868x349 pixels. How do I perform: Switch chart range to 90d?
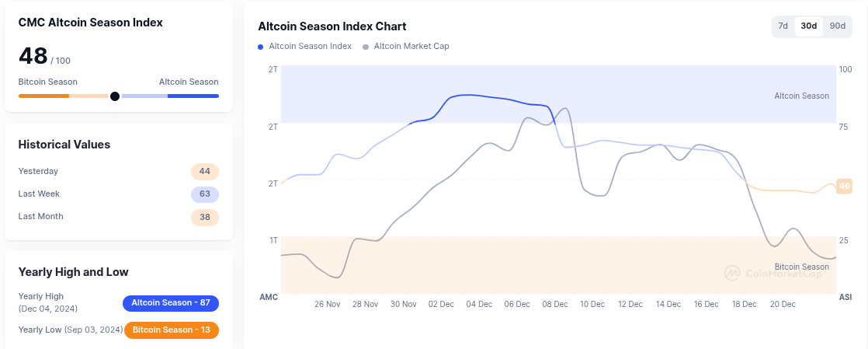[x=837, y=26]
